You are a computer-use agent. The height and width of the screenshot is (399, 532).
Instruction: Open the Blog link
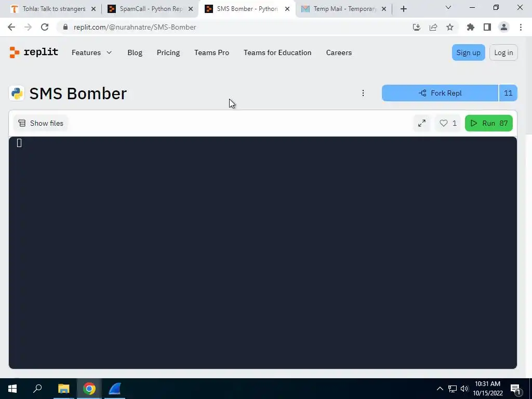(135, 52)
